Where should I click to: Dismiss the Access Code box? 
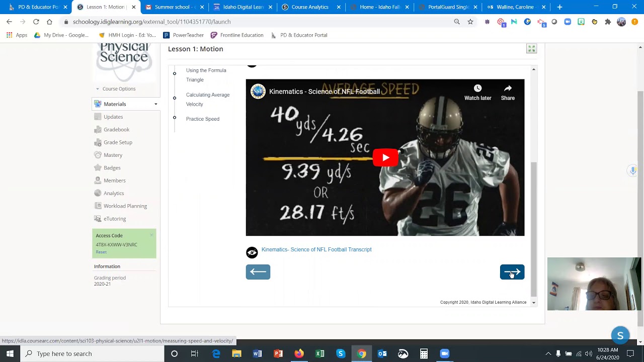151,235
